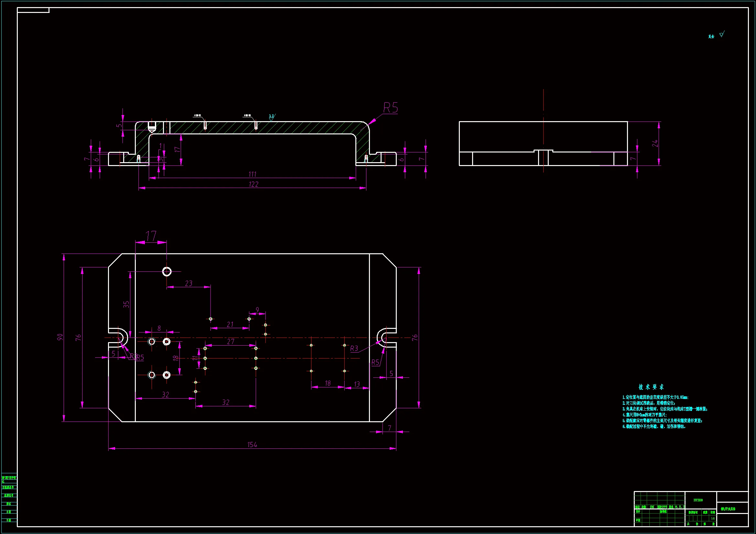The height and width of the screenshot is (534, 756).
Task: Click the 111 inner width dimension
Action: pos(253,174)
